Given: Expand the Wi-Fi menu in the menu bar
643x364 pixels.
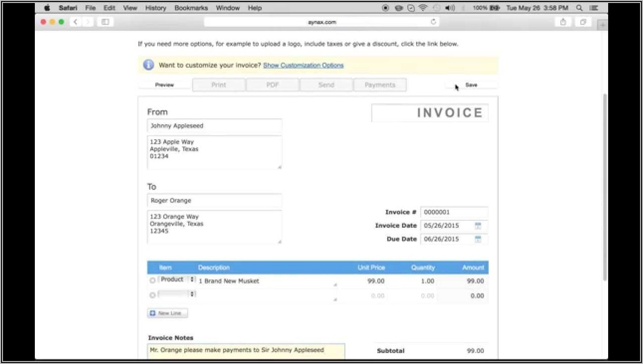Looking at the screenshot, I should click(x=424, y=8).
